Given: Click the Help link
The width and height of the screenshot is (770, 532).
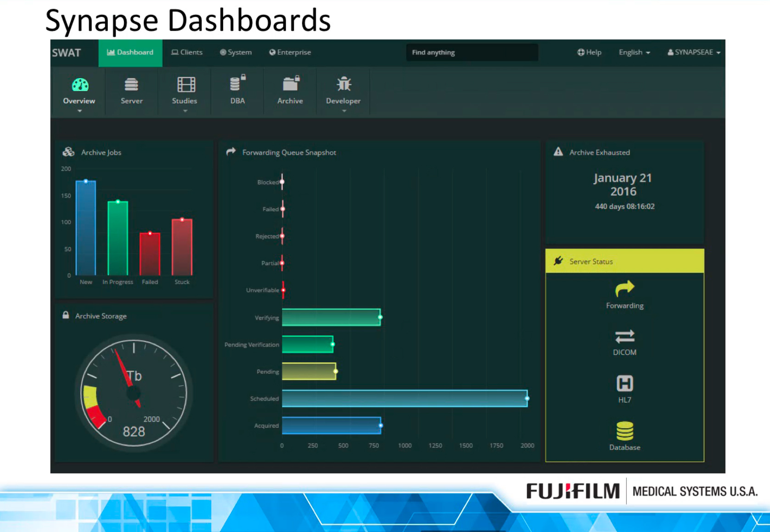Looking at the screenshot, I should click(589, 52).
